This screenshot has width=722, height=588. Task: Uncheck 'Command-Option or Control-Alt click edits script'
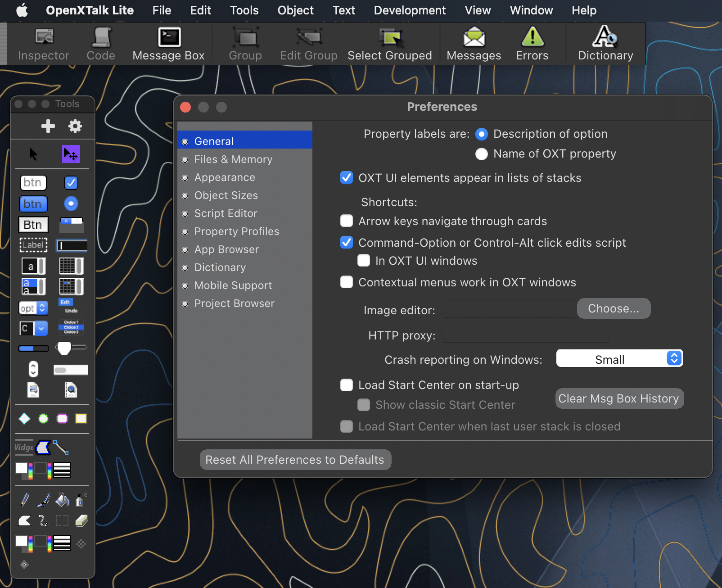point(347,243)
